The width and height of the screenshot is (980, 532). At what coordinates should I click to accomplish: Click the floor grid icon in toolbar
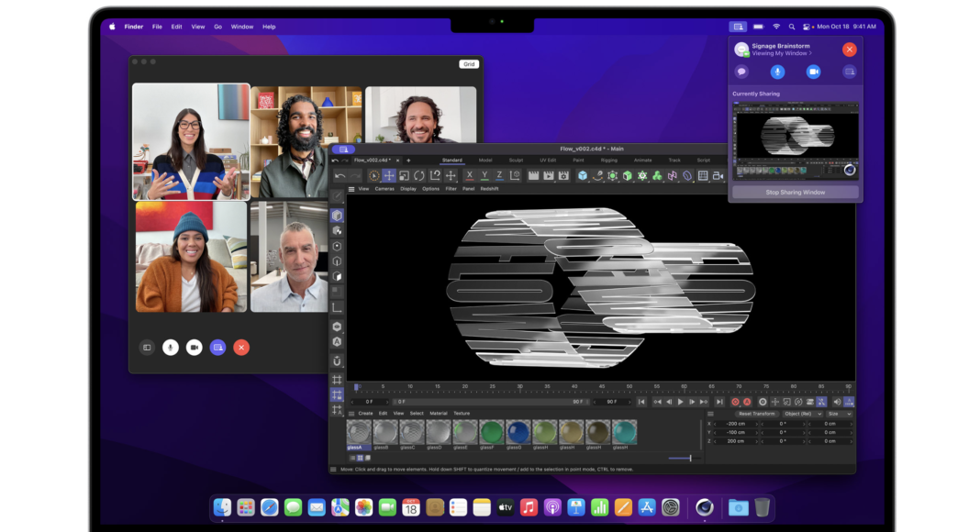point(703,176)
